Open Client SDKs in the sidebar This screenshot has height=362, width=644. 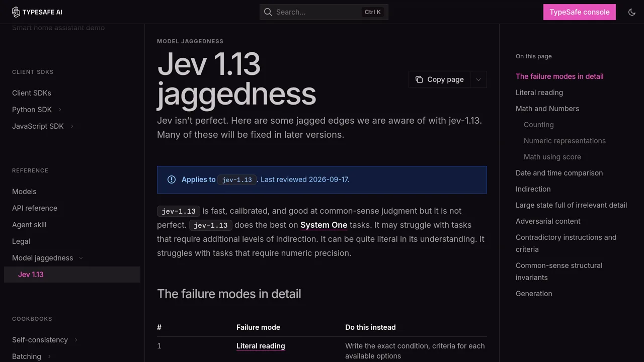click(x=32, y=93)
